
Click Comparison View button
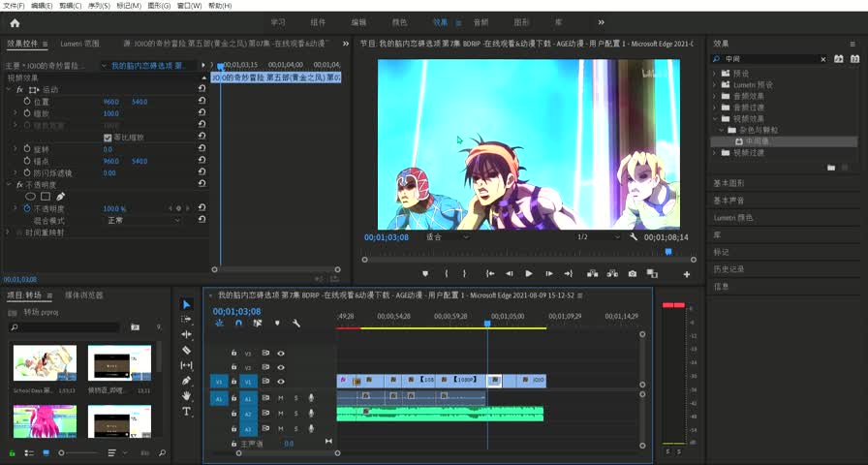tap(652, 273)
